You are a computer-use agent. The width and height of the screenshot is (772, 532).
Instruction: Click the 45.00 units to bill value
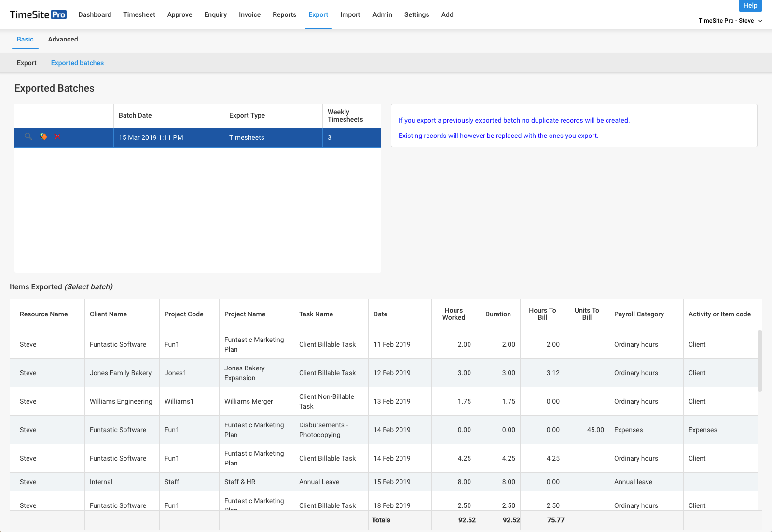tap(595, 430)
